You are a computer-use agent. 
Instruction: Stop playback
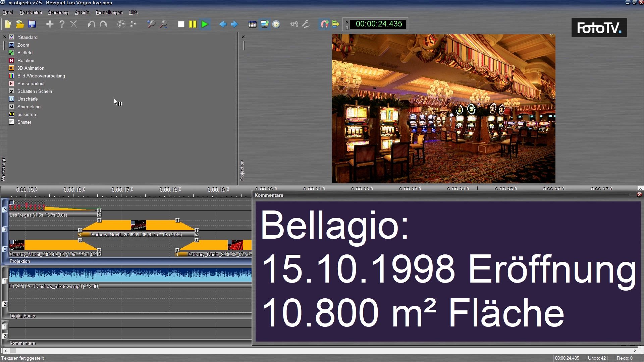pyautogui.click(x=181, y=24)
